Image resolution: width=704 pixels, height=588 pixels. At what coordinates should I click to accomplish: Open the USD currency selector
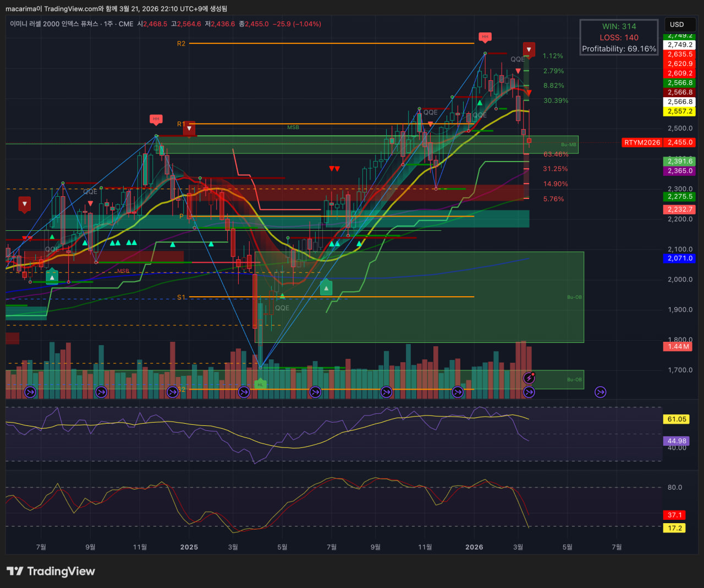[677, 24]
